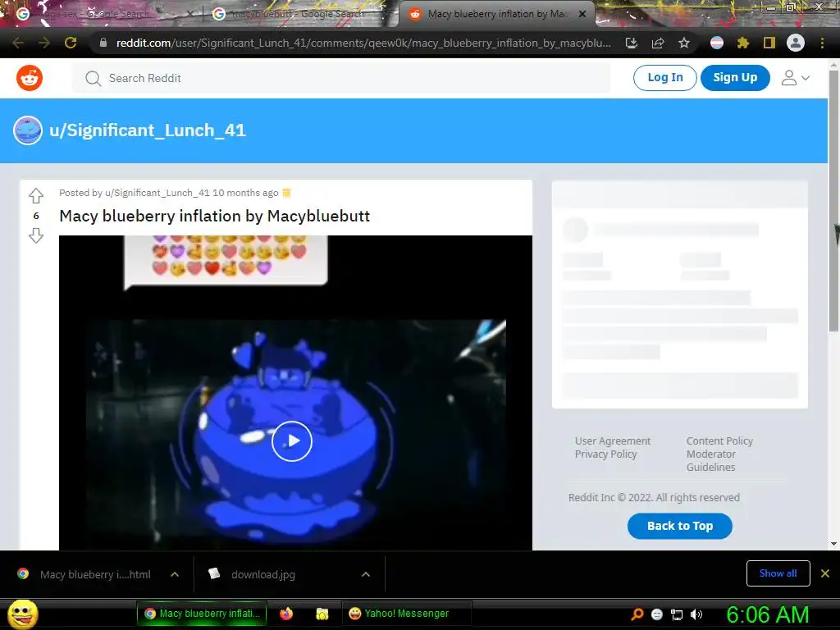Click Macy blueberry Chrome taskbar item
This screenshot has height=630, width=840.
tap(202, 614)
